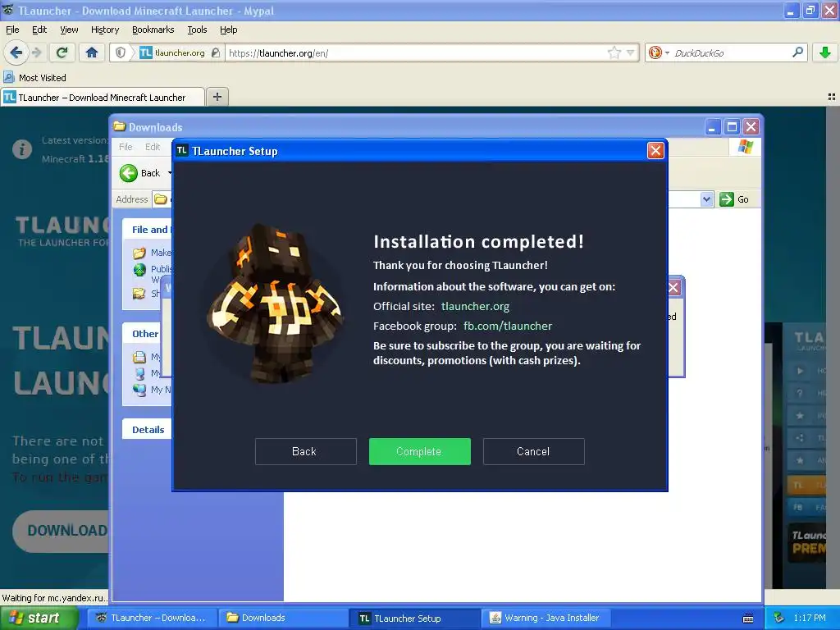
Task: Open a new browser tab
Action: coord(217,97)
